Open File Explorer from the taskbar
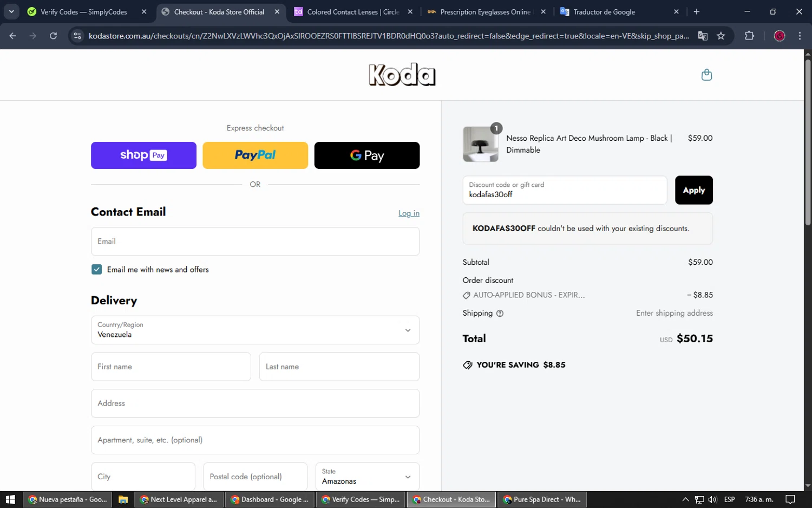Viewport: 812px width, 508px height. tap(123, 499)
